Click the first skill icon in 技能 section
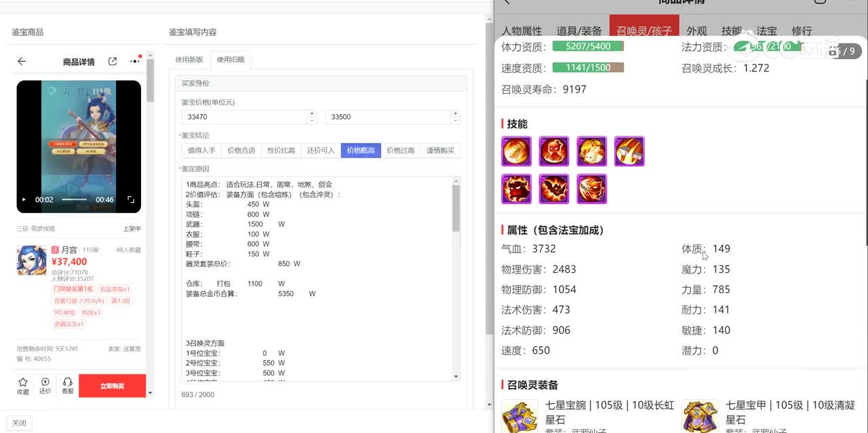The width and height of the screenshot is (868, 433). [x=516, y=151]
